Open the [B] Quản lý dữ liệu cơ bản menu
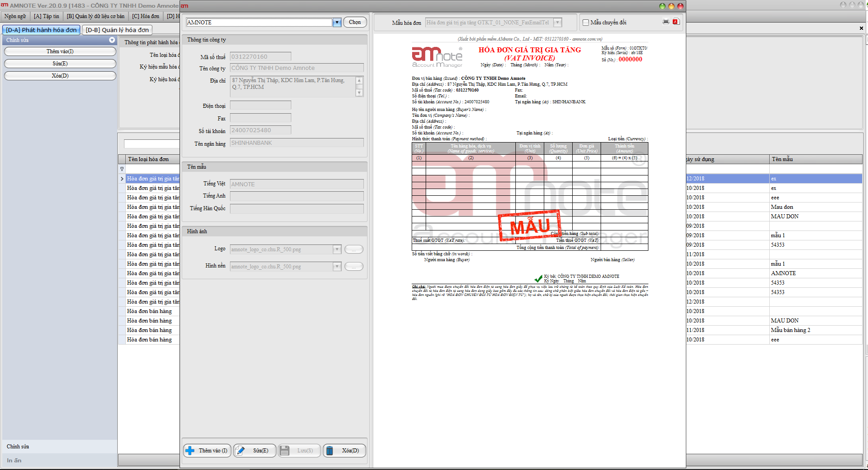Image resolution: width=868 pixels, height=470 pixels. (96, 16)
